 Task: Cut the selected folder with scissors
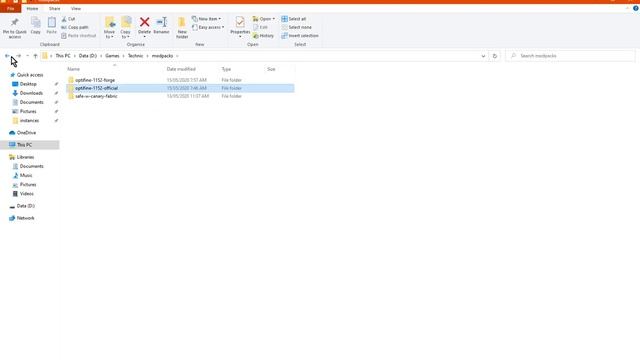(x=68, y=19)
